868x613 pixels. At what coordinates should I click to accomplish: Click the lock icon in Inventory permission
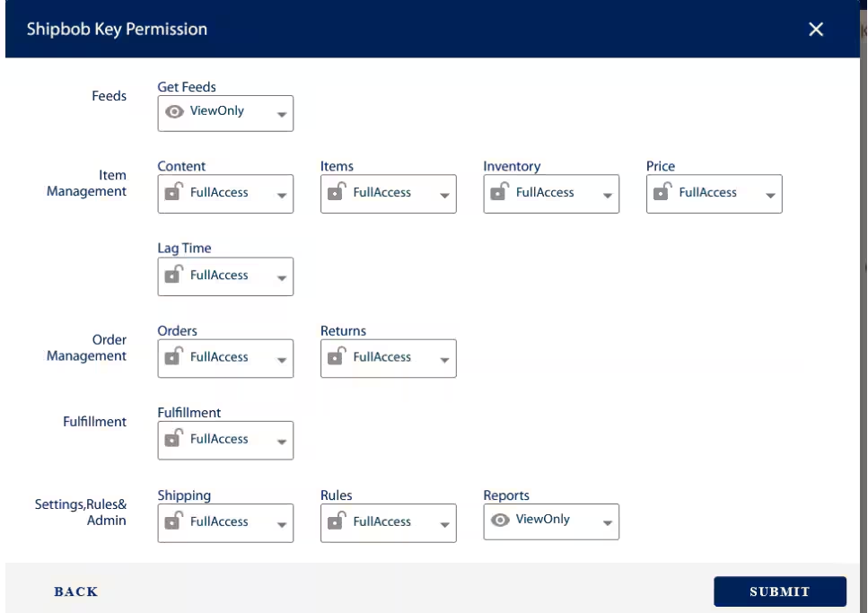(501, 193)
